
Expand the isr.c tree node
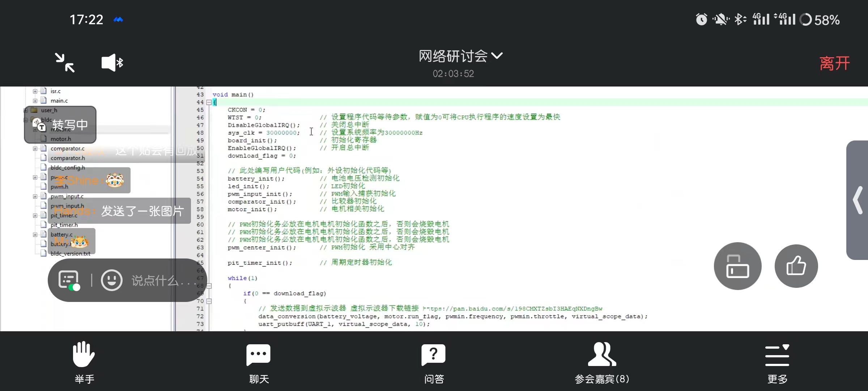point(35,91)
